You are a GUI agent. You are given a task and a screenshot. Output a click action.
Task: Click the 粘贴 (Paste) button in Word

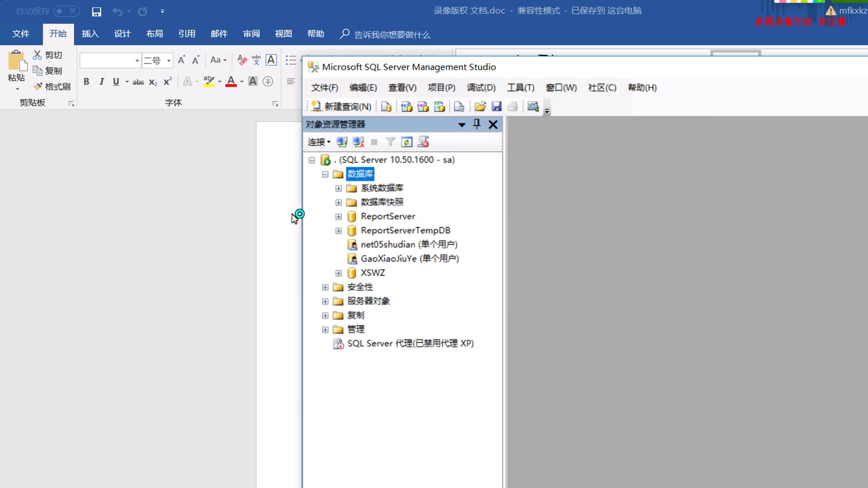click(x=16, y=70)
